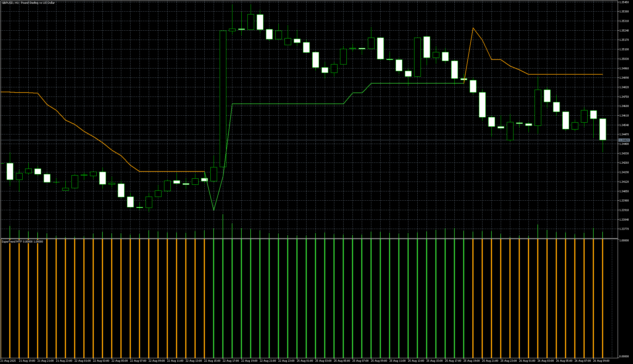Click the green SuperTrend dip at 22 Aug 15:00
This screenshot has height=364, width=633.
[214, 210]
